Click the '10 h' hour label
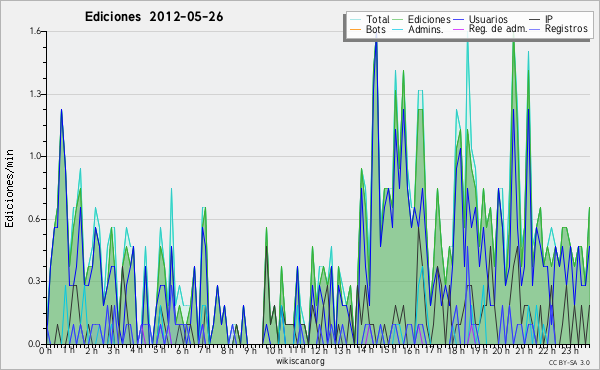This screenshot has width=600, height=370. 274,351
